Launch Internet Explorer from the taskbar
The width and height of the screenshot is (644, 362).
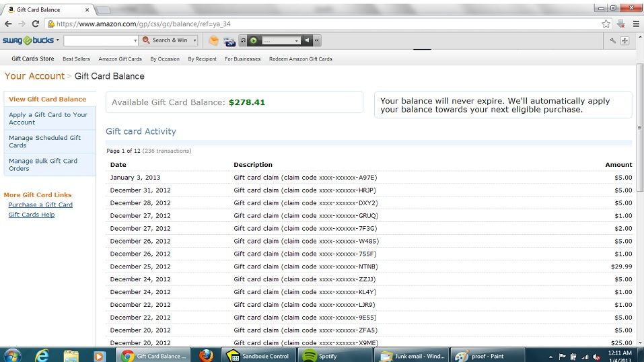(42, 355)
